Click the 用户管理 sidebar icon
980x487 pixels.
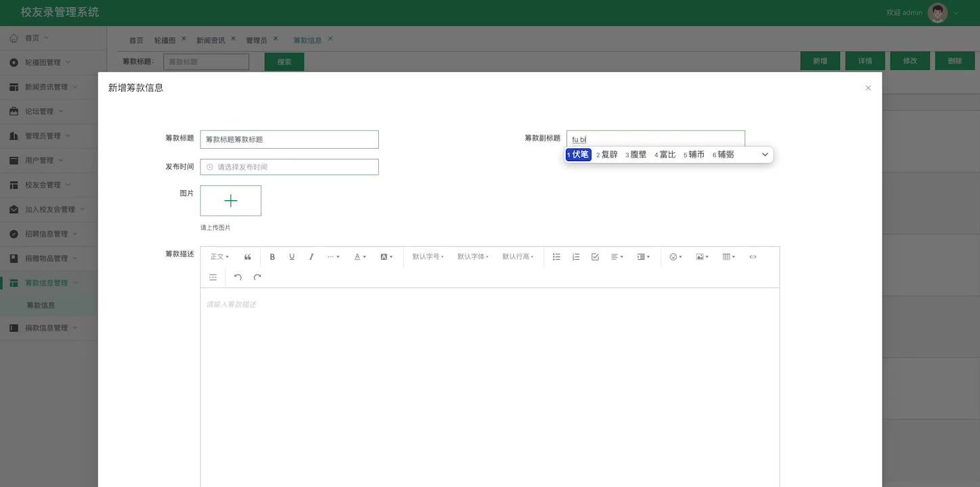tap(14, 160)
